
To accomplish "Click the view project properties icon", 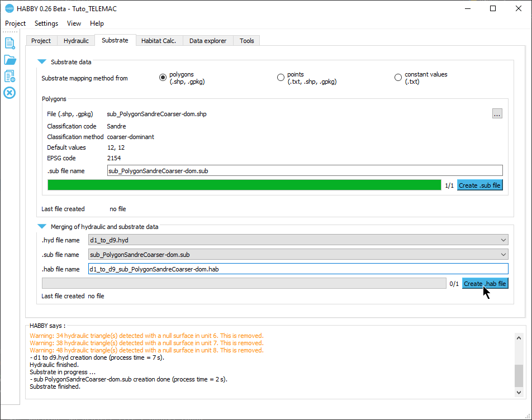I will click(9, 76).
